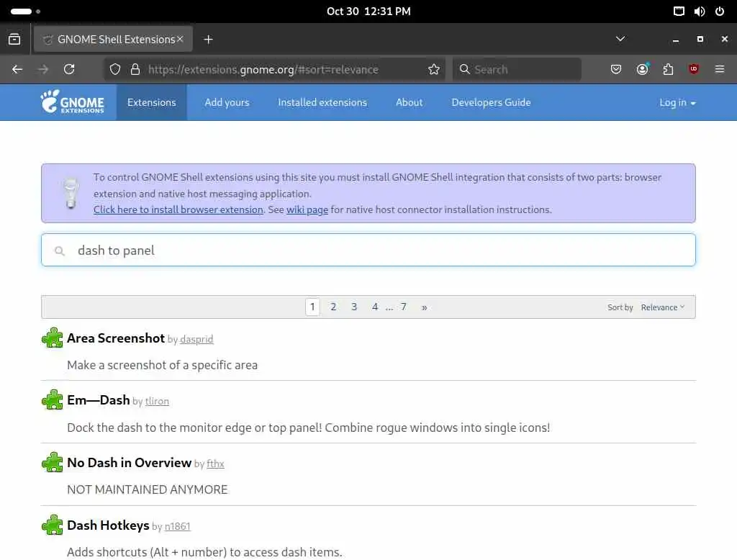The height and width of the screenshot is (560, 737).
Task: Open the Area Screenshot extension title
Action: click(x=116, y=338)
